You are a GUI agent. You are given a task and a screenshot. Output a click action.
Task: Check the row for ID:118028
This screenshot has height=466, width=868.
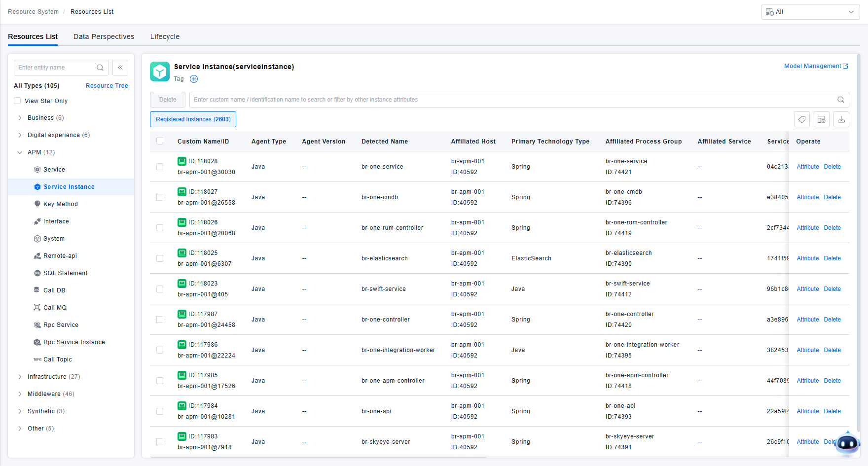(x=160, y=167)
